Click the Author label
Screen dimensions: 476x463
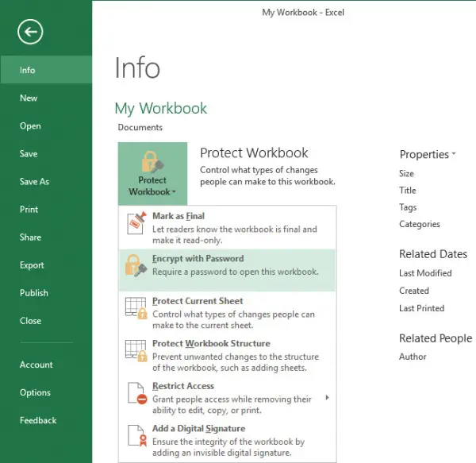click(x=413, y=357)
